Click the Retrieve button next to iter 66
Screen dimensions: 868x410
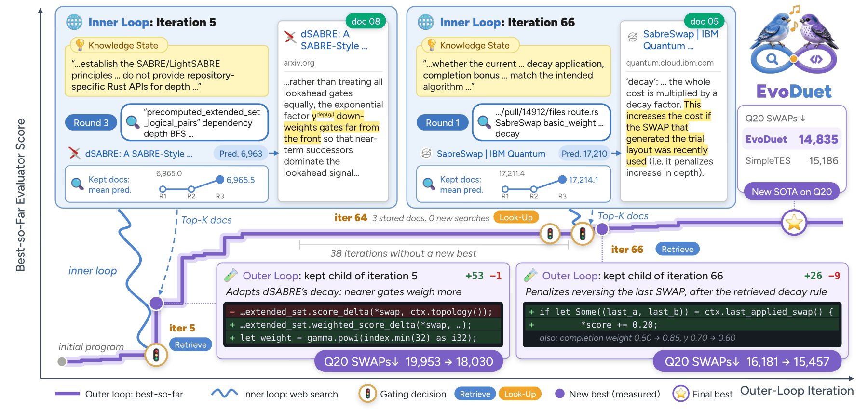[x=678, y=249]
